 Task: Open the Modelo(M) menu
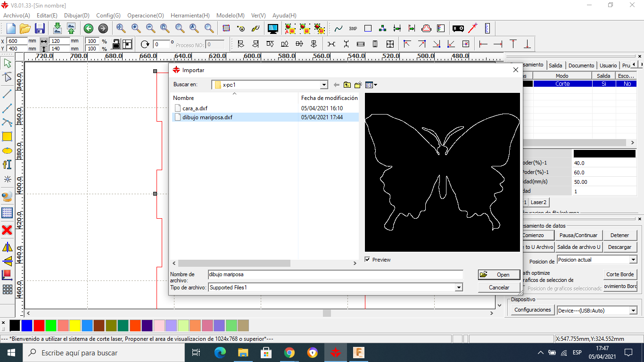point(231,16)
